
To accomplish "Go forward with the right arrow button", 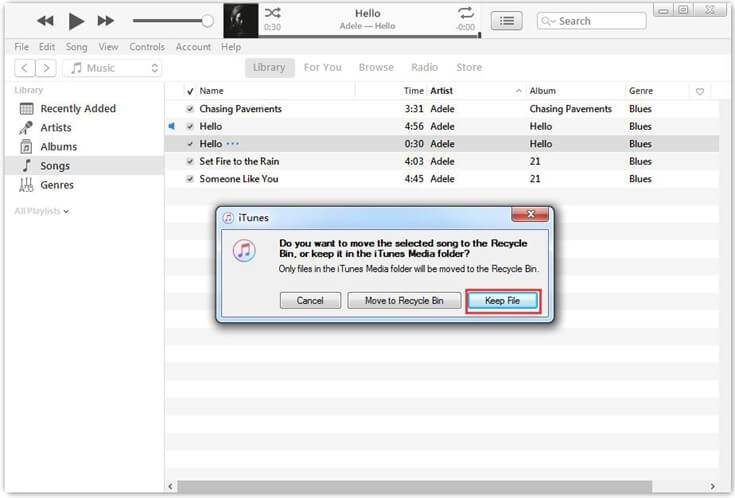I will (x=46, y=68).
